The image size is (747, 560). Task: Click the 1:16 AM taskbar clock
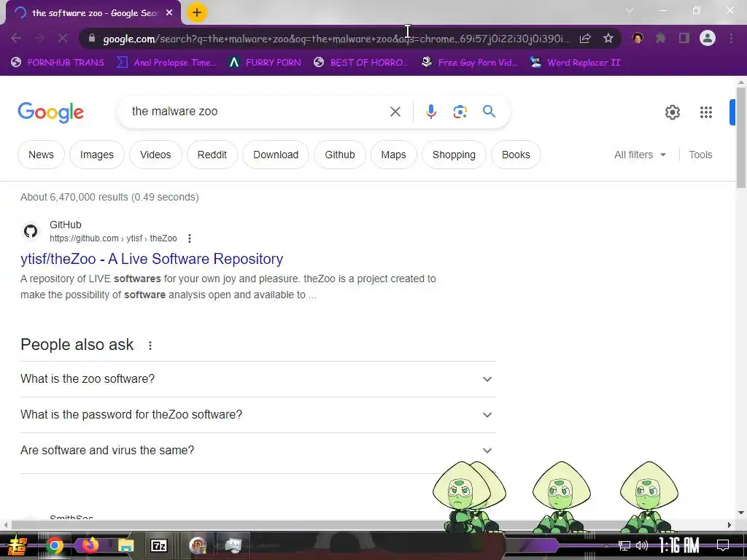679,545
